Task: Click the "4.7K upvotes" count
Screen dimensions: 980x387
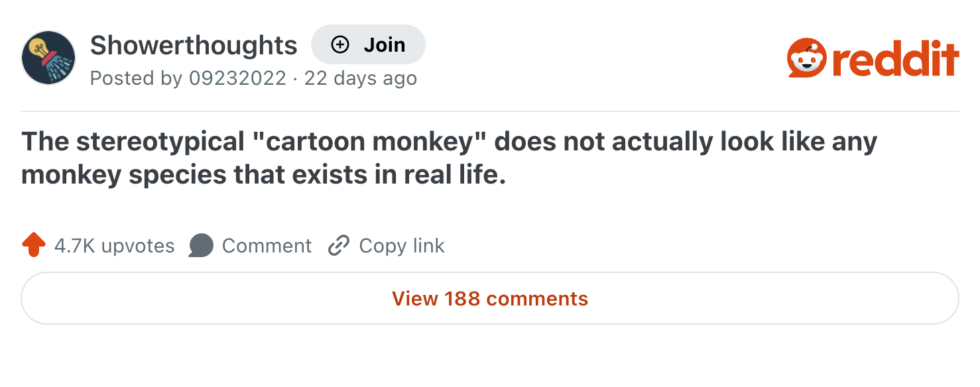Action: pos(114,246)
